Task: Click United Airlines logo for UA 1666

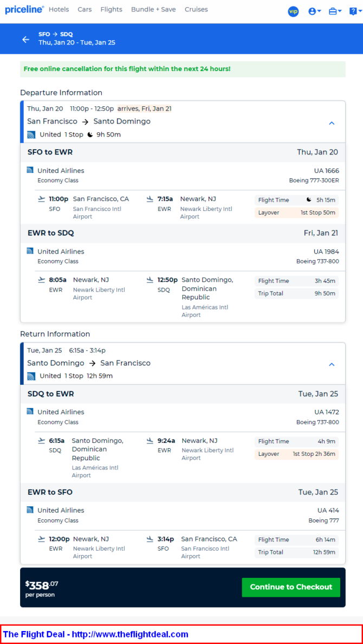Action: [30, 170]
